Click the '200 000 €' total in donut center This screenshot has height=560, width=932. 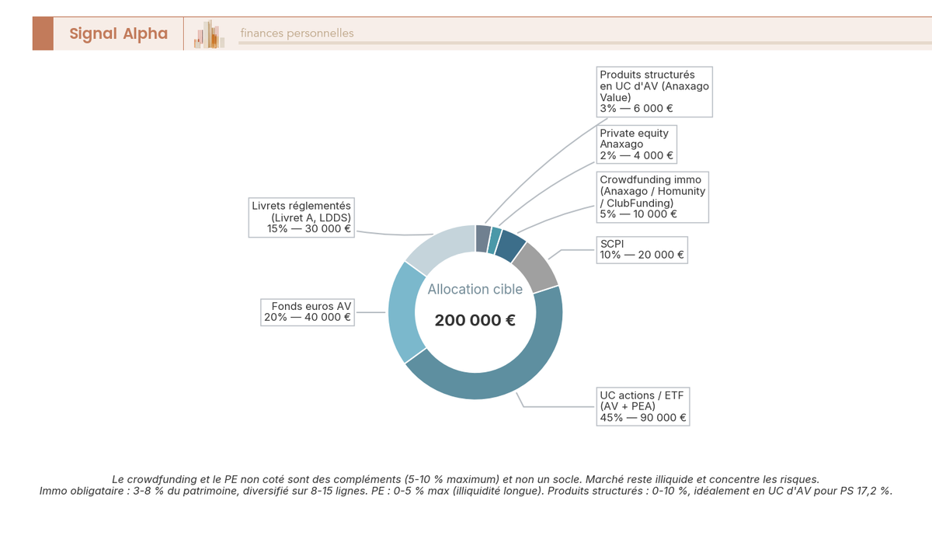point(475,320)
